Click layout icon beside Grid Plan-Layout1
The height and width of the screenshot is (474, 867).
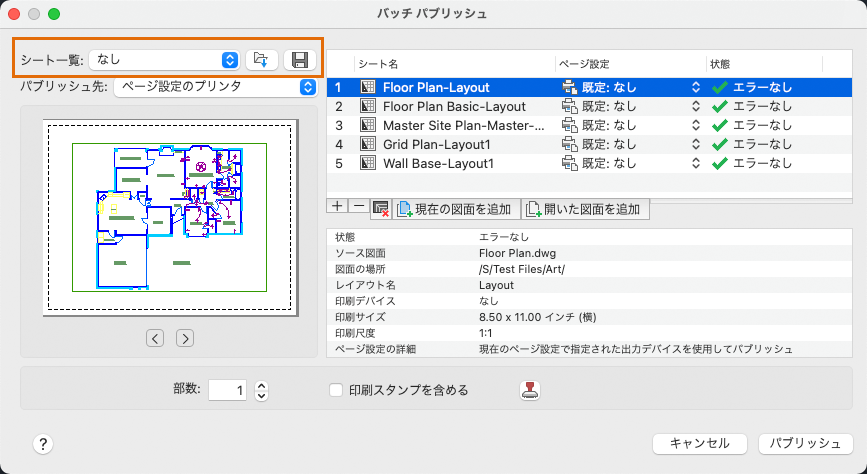coord(368,144)
